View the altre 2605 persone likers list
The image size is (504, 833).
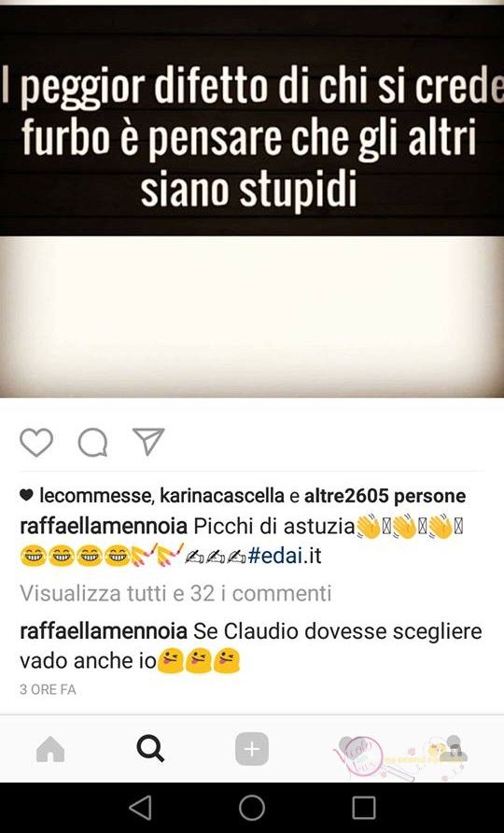pyautogui.click(x=385, y=496)
